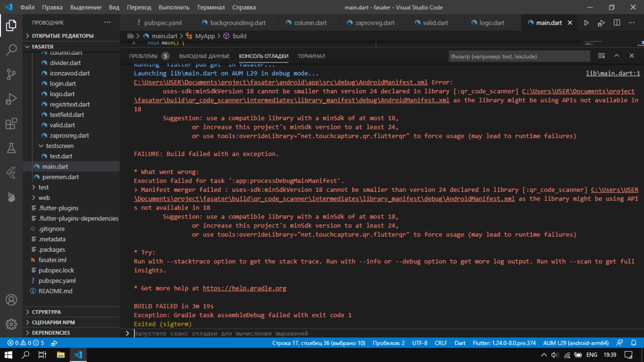Screen dimensions: 644x362
Task: Open the Accounts menu icon
Action: pos(11,300)
